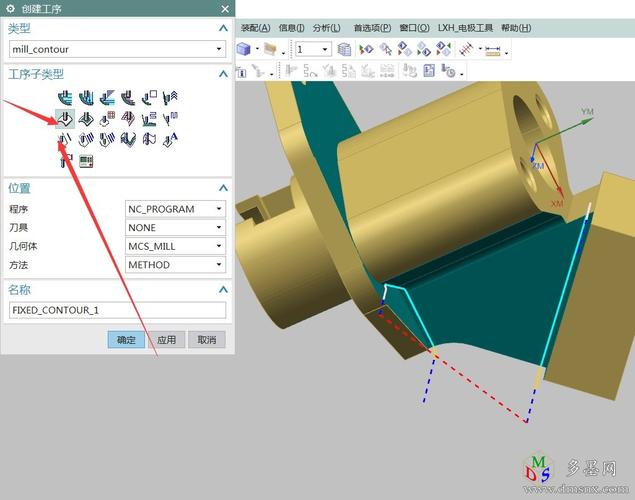This screenshot has width=635, height=500.
Task: Open the 分析(L) menu
Action: tap(327, 28)
